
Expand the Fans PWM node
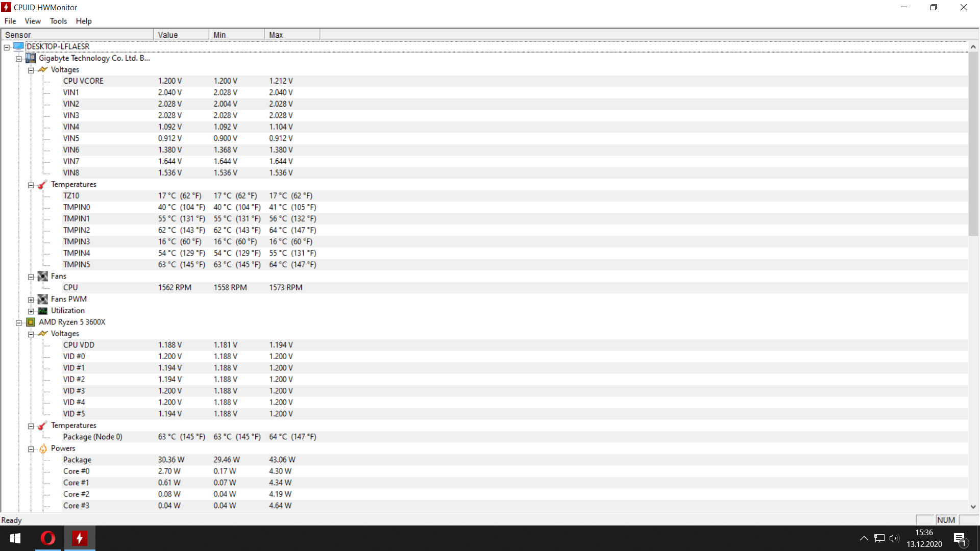click(x=31, y=299)
